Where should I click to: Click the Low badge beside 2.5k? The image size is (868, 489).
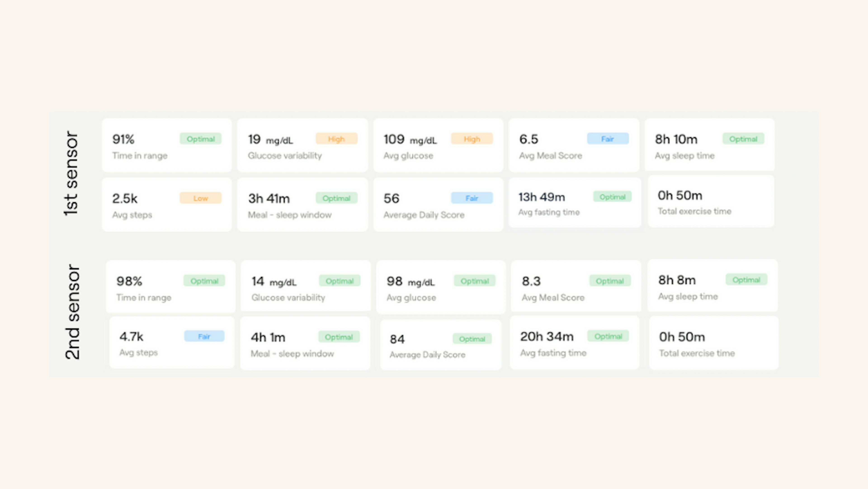[x=201, y=198]
